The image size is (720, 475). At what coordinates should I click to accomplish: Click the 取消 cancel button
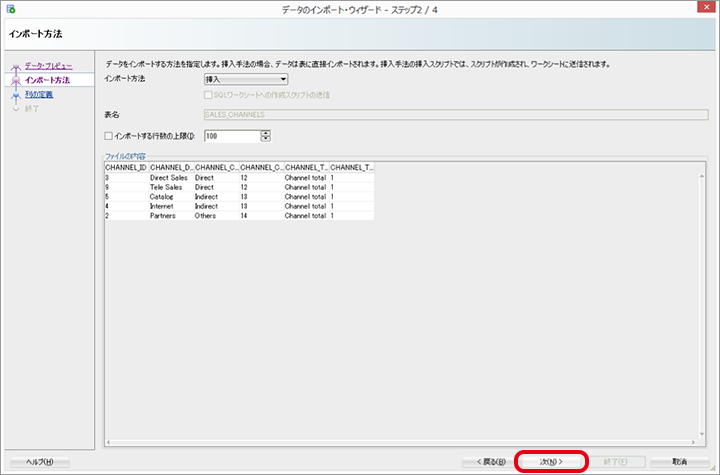pyautogui.click(x=679, y=462)
